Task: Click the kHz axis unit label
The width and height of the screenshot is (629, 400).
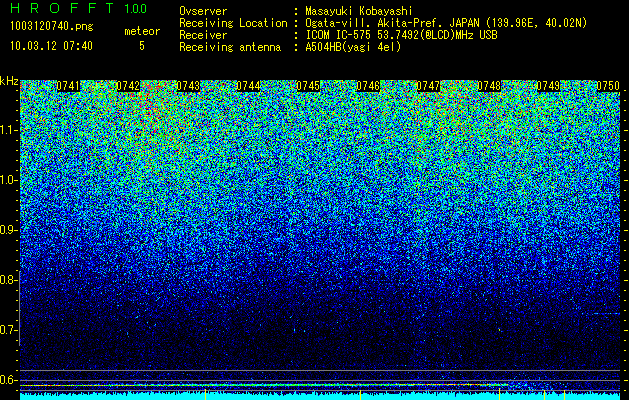Action: coord(9,81)
